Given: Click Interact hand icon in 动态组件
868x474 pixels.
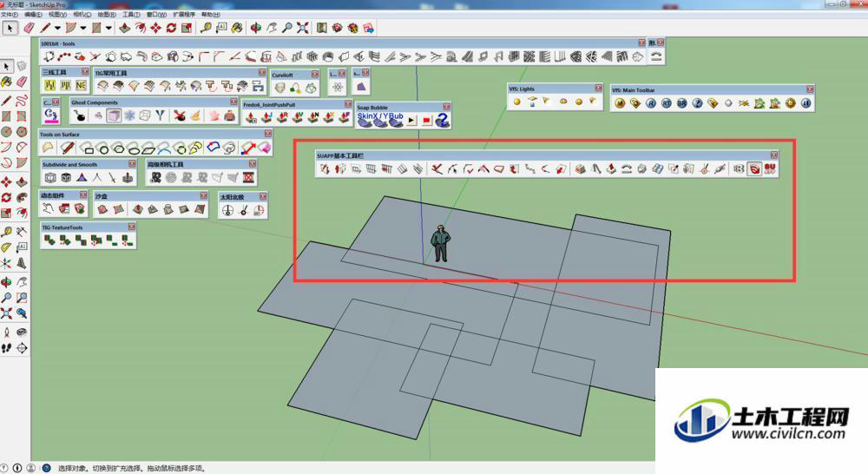Looking at the screenshot, I should pos(49,208).
